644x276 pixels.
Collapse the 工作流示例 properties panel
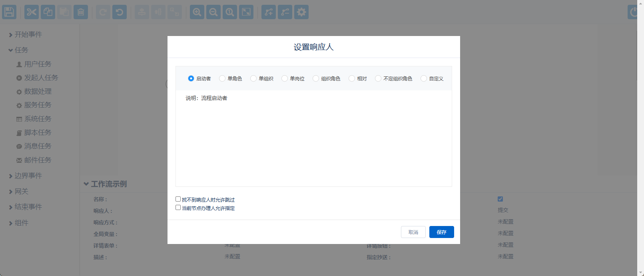click(x=86, y=184)
